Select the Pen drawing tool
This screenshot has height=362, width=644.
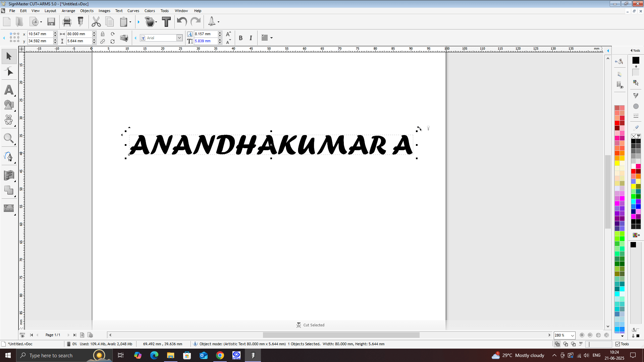coord(9,157)
